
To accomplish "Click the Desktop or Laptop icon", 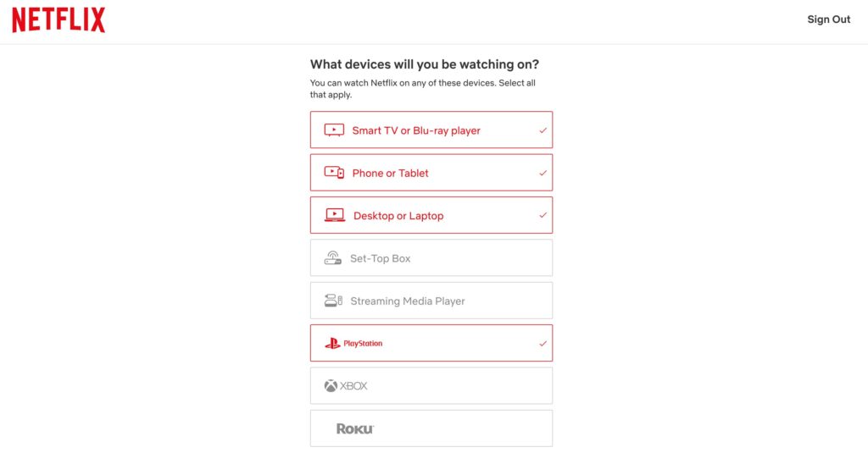I will point(334,215).
